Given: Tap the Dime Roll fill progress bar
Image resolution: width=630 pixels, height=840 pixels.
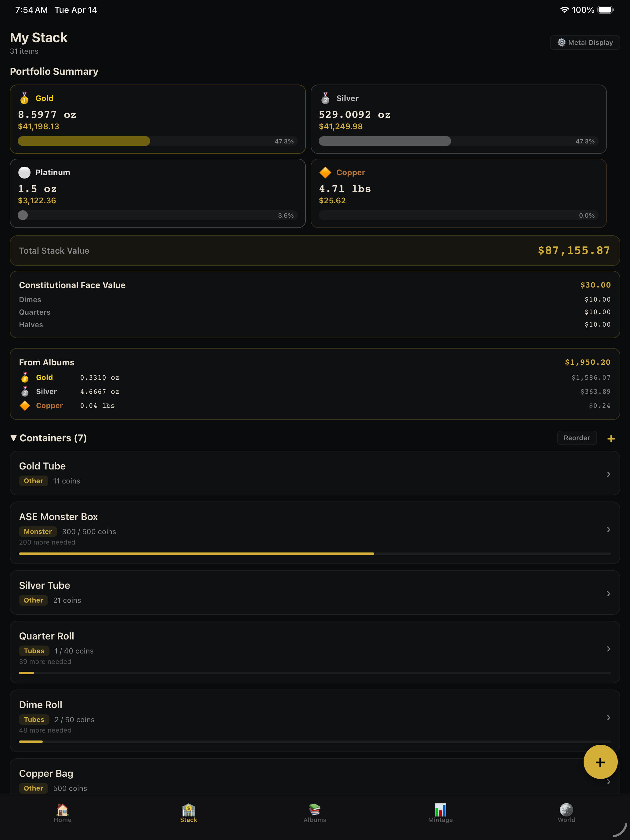Looking at the screenshot, I should [315, 742].
